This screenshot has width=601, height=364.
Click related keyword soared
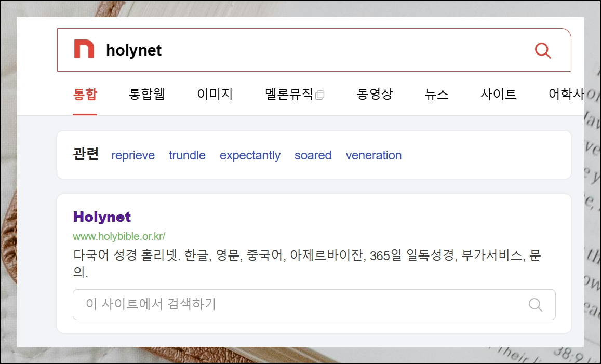click(313, 155)
